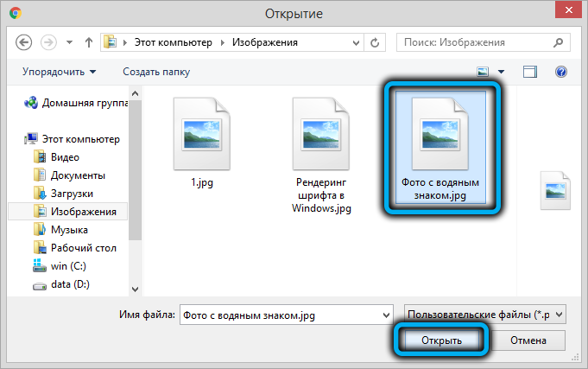Click the search magnifier icon

pyautogui.click(x=558, y=42)
